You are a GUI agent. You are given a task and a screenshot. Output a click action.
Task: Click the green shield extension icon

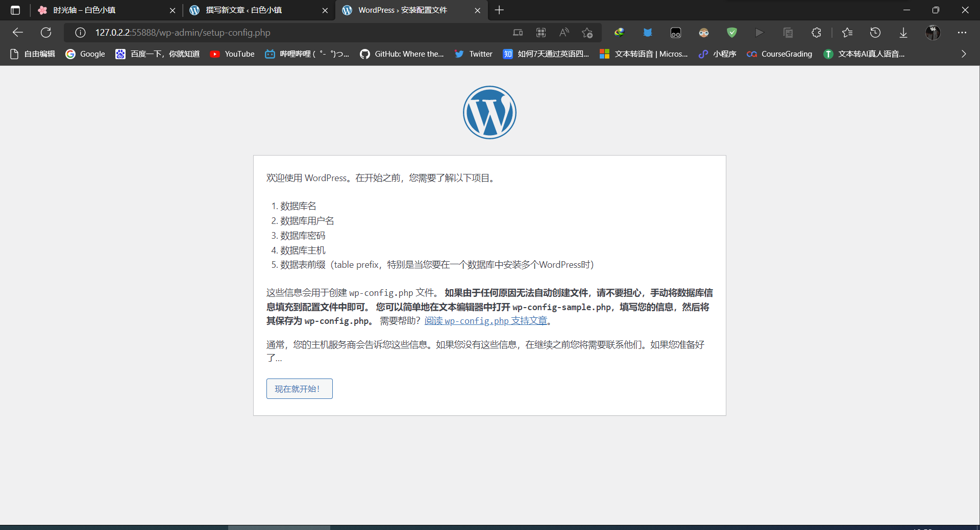coord(731,33)
